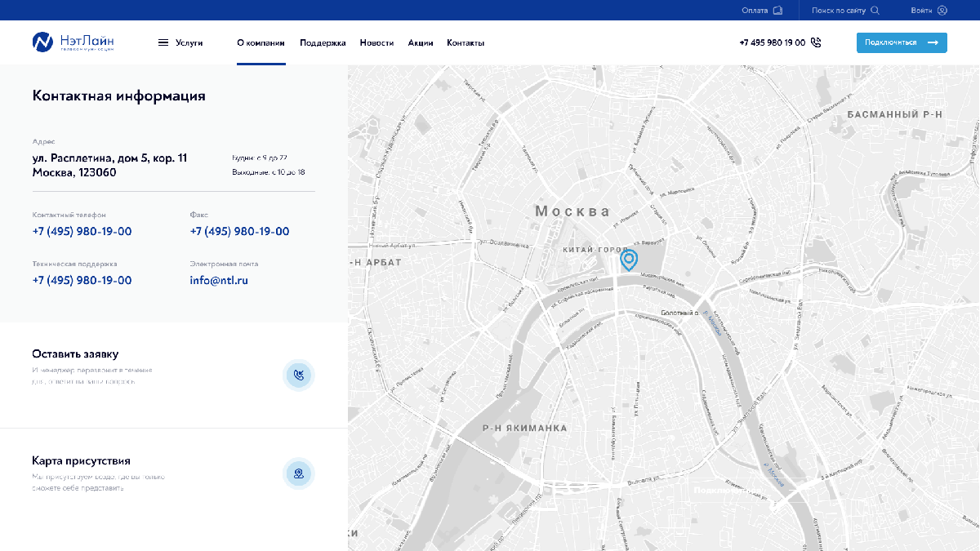980x551 pixels.
Task: Email info@ntl.ru
Action: click(x=219, y=281)
